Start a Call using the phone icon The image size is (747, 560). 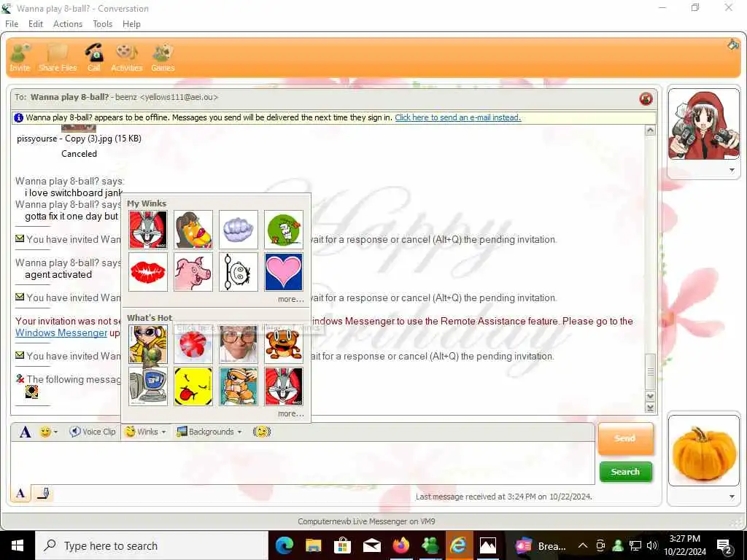pyautogui.click(x=94, y=58)
